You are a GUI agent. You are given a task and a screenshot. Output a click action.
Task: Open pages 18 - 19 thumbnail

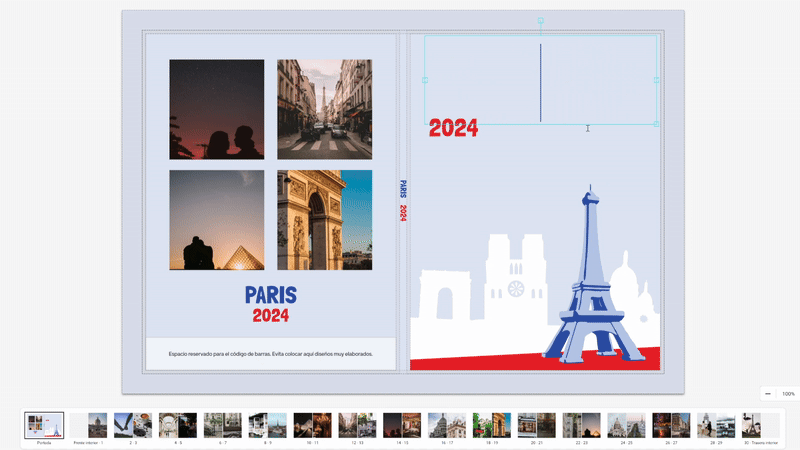click(492, 426)
